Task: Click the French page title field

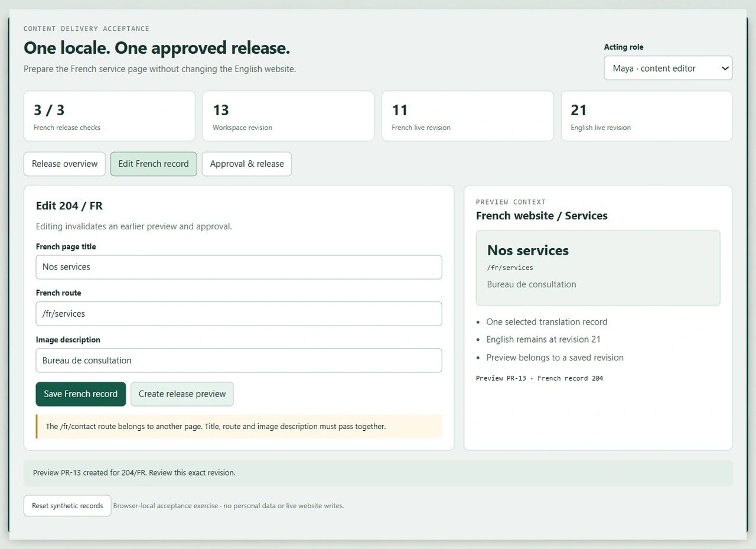Action: tap(239, 267)
